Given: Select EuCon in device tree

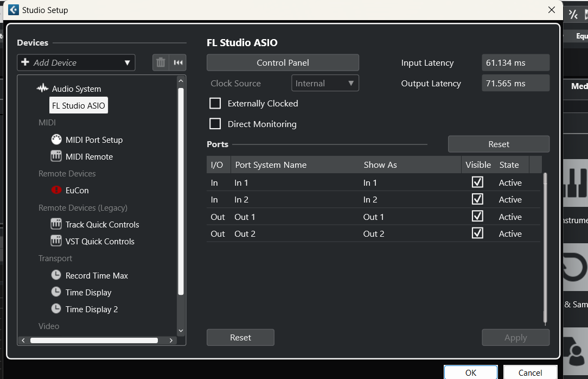Looking at the screenshot, I should [x=77, y=191].
